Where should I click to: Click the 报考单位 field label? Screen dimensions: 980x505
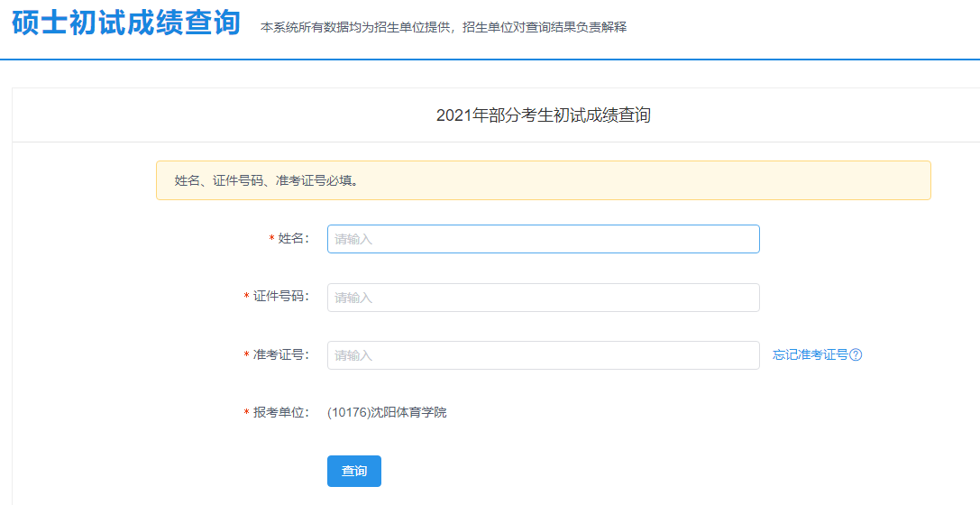point(279,413)
